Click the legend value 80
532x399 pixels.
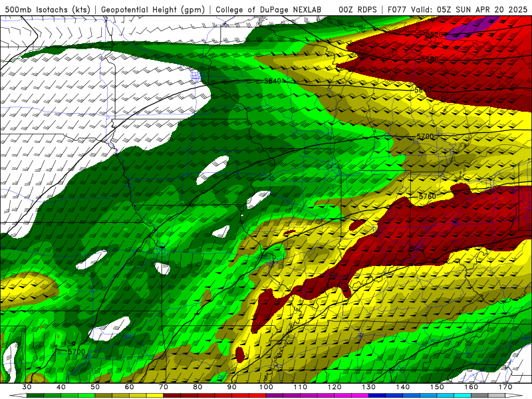198,387
